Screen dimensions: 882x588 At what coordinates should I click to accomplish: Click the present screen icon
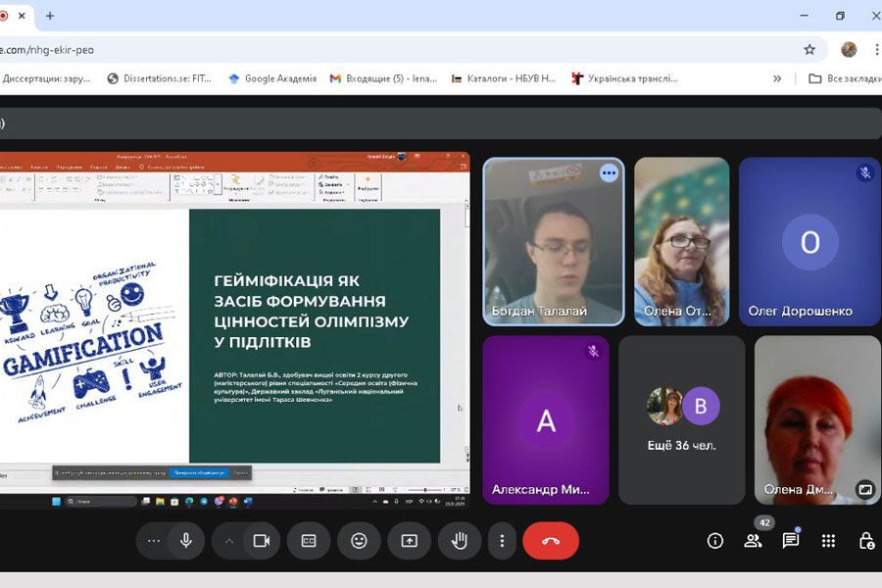(409, 541)
